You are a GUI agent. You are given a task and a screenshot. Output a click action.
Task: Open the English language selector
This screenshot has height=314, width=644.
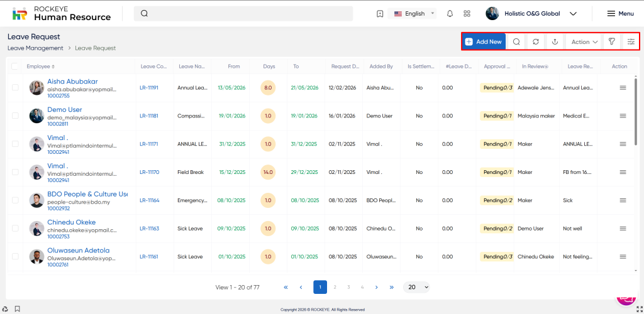coord(414,14)
